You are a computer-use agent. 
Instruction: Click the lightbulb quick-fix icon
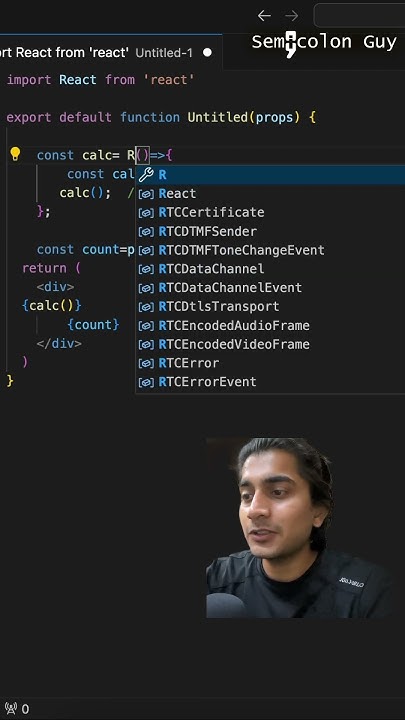click(15, 154)
